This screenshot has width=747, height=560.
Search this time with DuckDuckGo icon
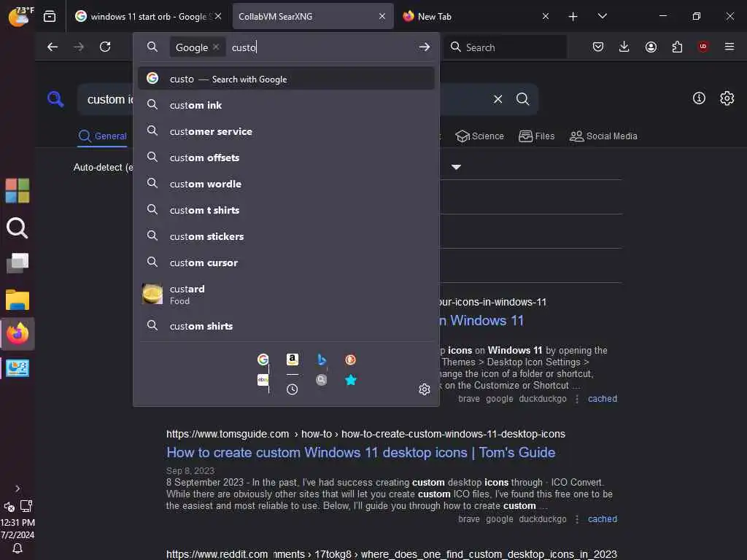pyautogui.click(x=351, y=359)
